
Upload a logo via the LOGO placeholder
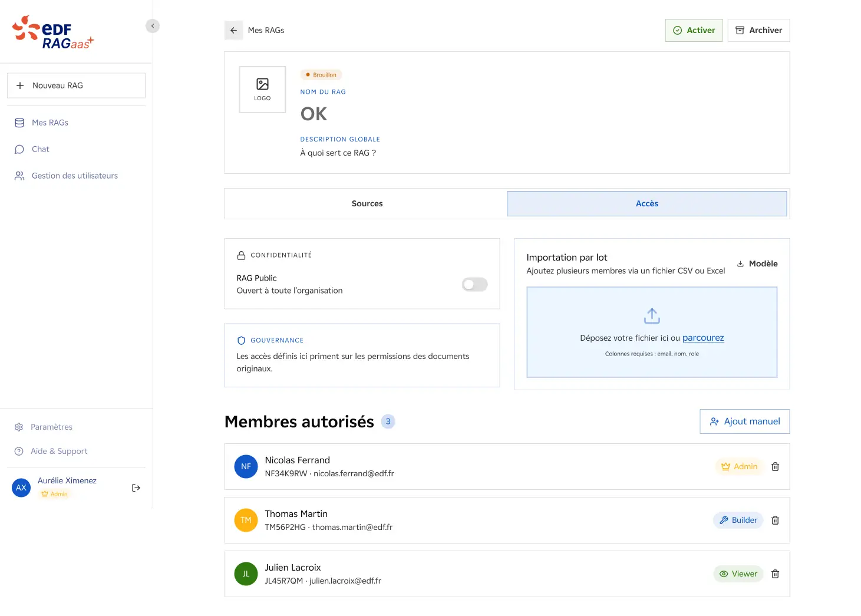tap(262, 90)
